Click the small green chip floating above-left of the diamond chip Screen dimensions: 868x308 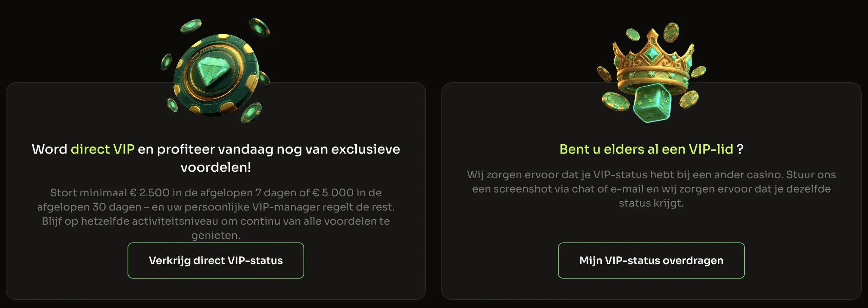(x=191, y=26)
